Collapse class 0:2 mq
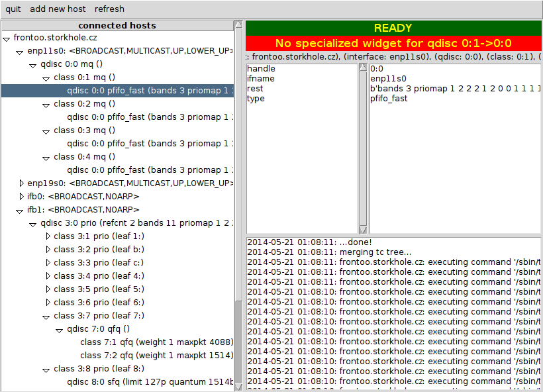The height and width of the screenshot is (392, 543). (x=46, y=105)
